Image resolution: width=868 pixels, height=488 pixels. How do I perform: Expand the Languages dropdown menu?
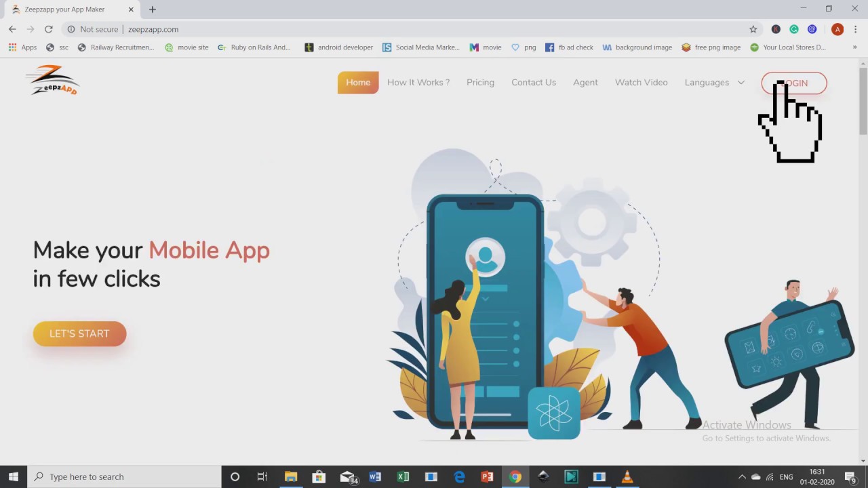pyautogui.click(x=715, y=83)
